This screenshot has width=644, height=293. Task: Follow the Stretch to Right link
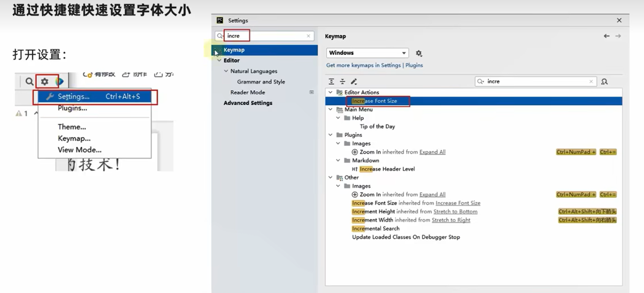click(451, 220)
